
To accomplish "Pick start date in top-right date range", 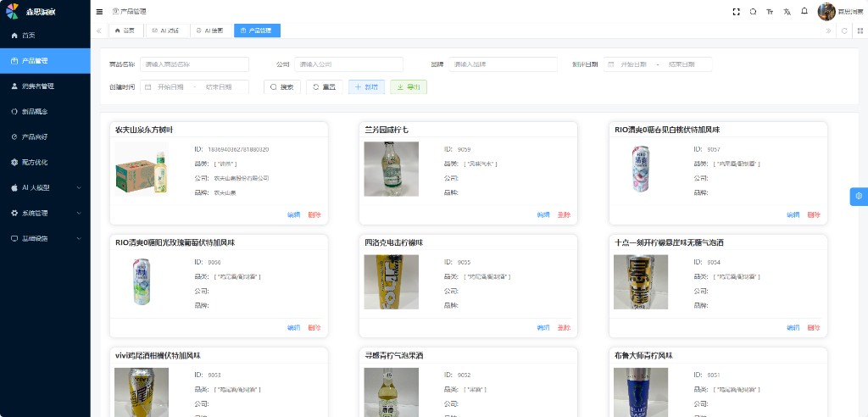I will [632, 64].
